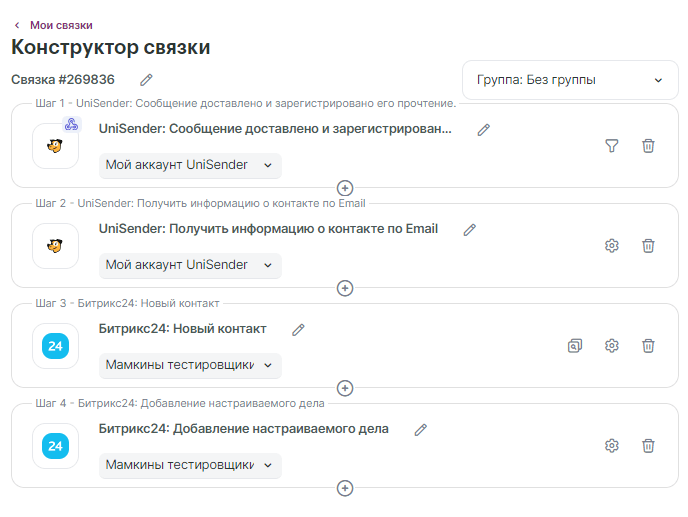Delete step 1 UniSender trigger
Screen dimensions: 688x517
[648, 146]
